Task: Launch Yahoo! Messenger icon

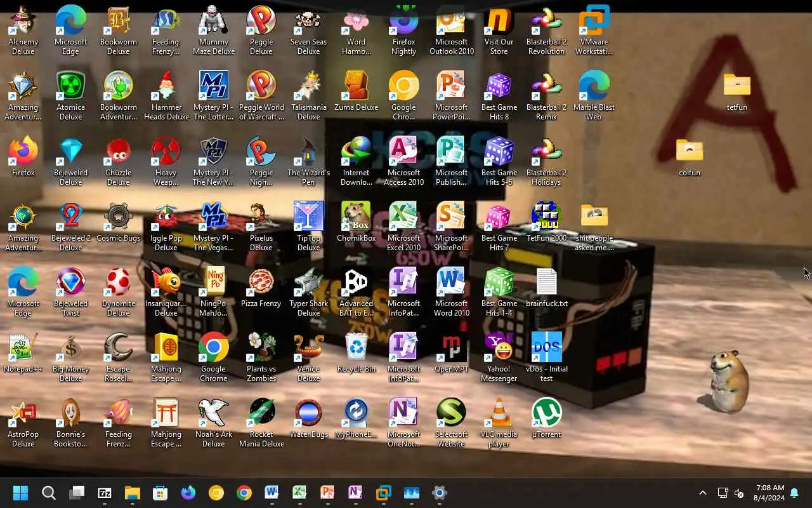Action: point(499,358)
